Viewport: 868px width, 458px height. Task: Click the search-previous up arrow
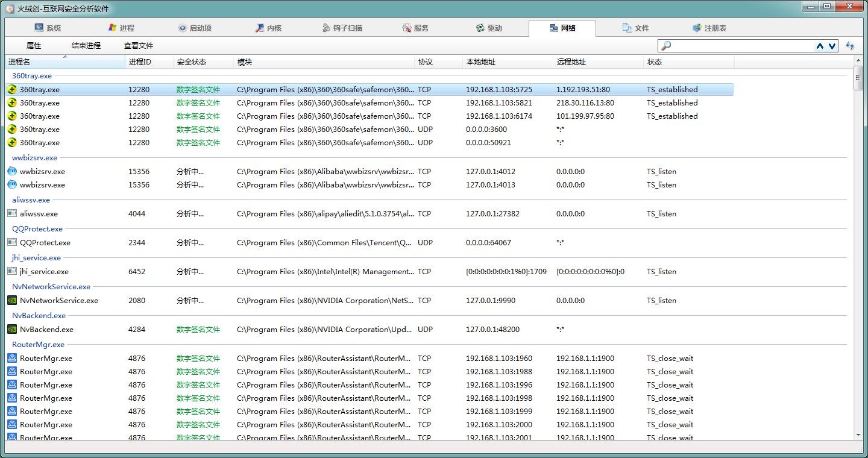820,46
